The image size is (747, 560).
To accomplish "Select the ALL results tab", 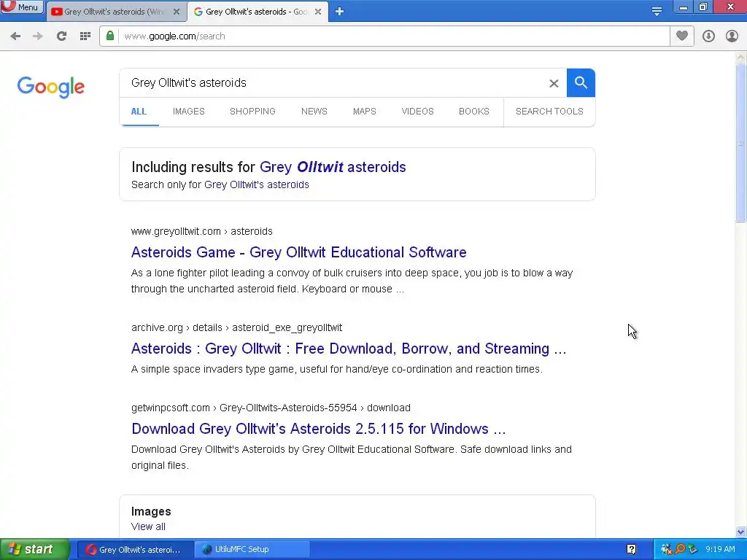I will click(139, 112).
